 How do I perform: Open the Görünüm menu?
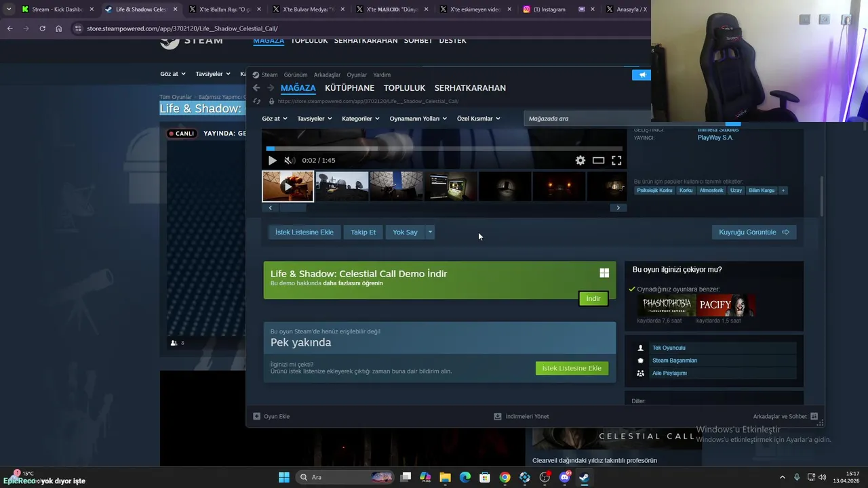tap(296, 75)
